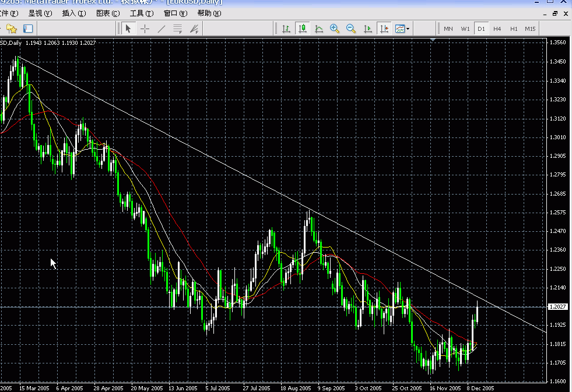The height and width of the screenshot is (392, 572).
Task: Open the 显视(V) View menu
Action: pos(40,13)
